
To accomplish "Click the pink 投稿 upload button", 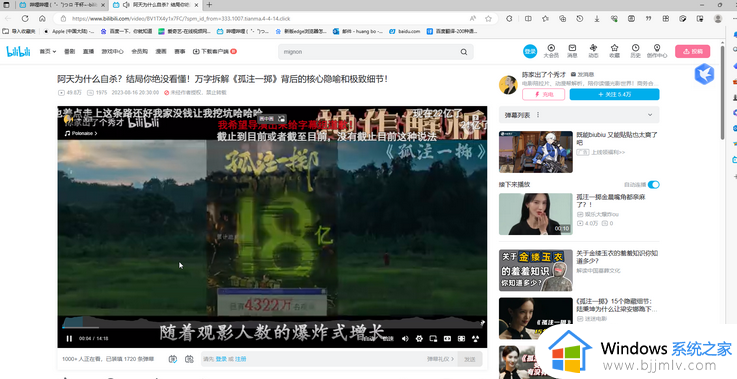I will [x=692, y=51].
